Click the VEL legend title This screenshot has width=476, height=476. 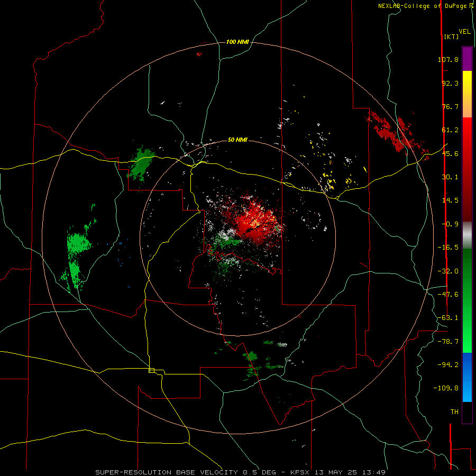pyautogui.click(x=464, y=32)
